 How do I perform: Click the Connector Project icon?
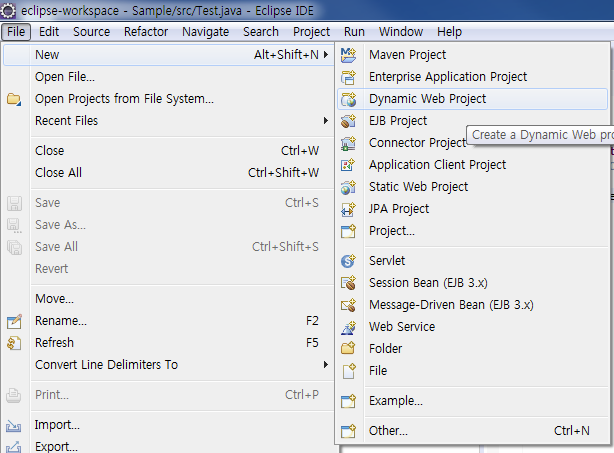(348, 143)
